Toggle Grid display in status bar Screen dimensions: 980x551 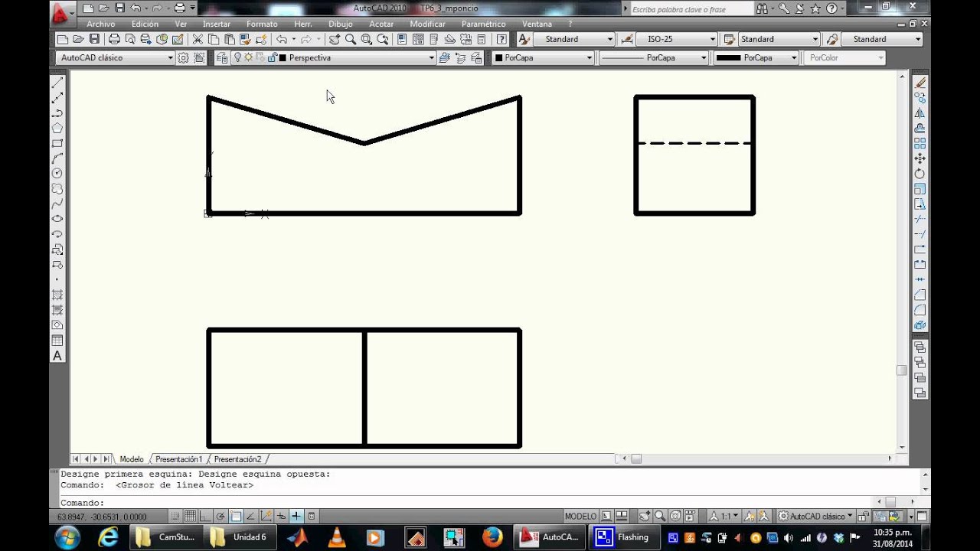(191, 517)
